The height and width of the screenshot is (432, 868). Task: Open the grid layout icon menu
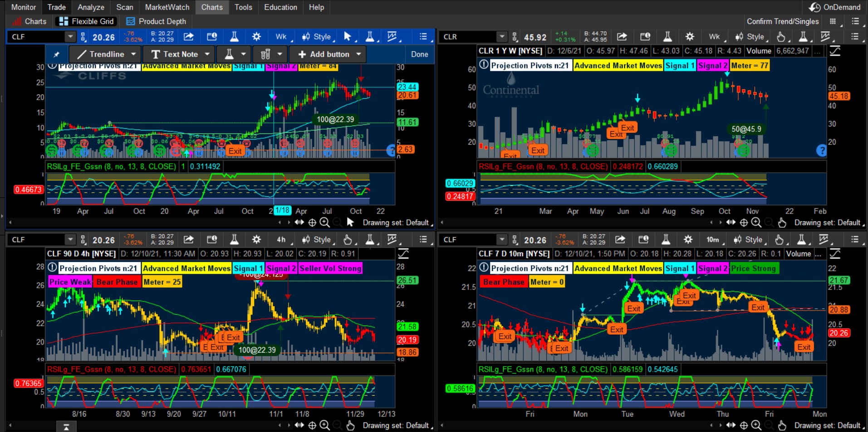pyautogui.click(x=833, y=21)
